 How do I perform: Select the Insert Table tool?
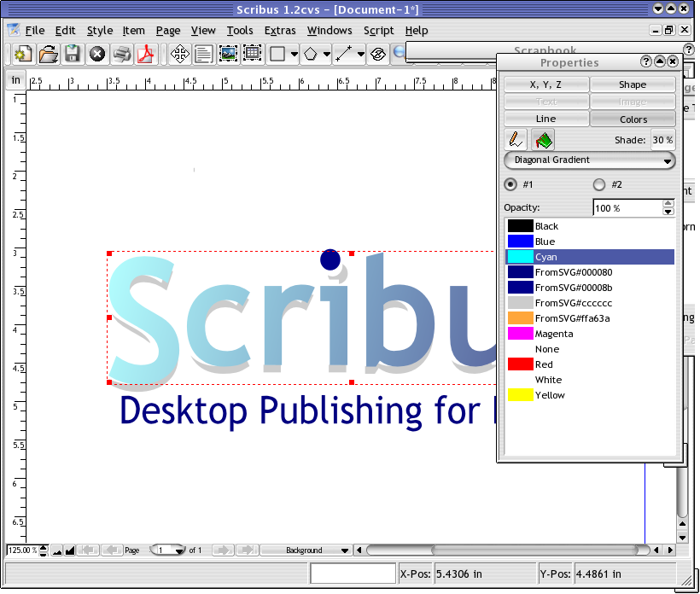coord(252,55)
